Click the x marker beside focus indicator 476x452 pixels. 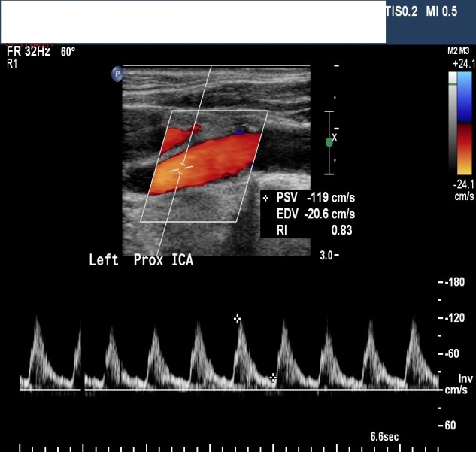[335, 138]
